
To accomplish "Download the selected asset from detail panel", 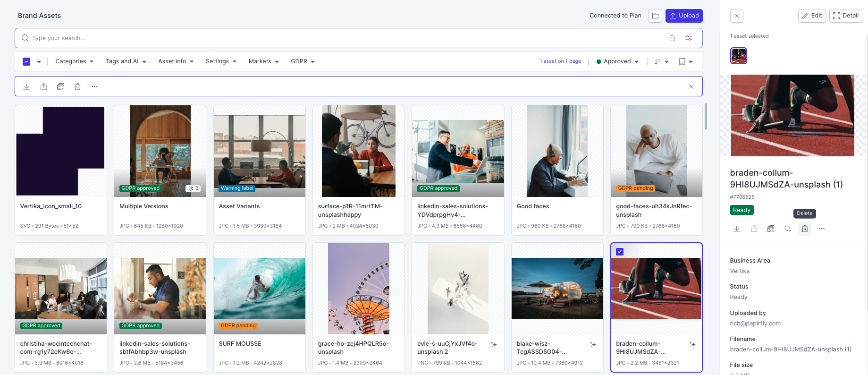I will click(x=736, y=229).
